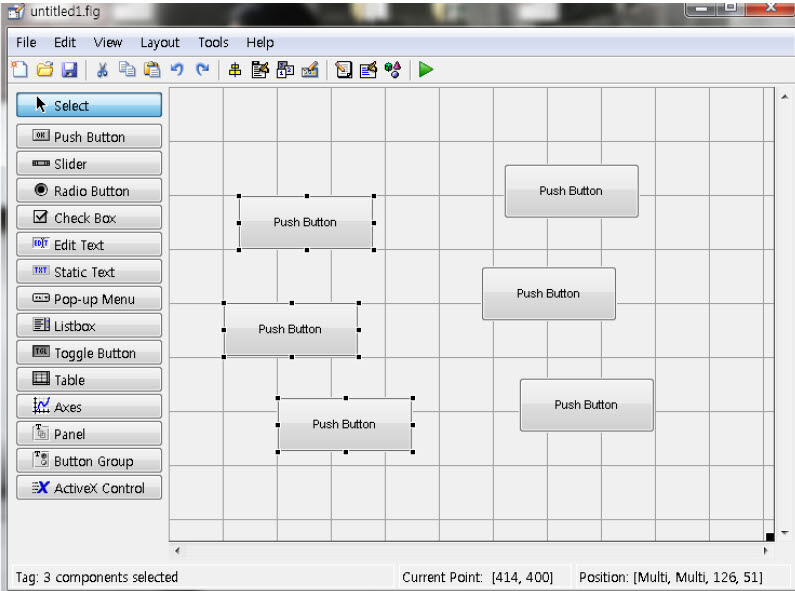Open the Tools menu
795x591 pixels.
(x=213, y=43)
